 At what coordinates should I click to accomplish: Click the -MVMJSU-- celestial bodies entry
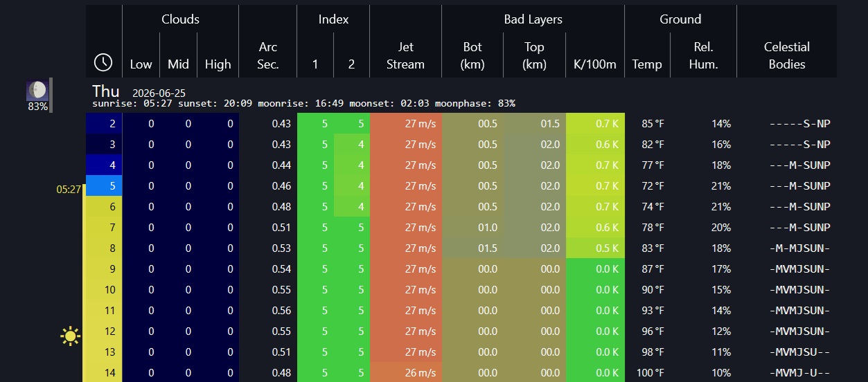tap(800, 352)
